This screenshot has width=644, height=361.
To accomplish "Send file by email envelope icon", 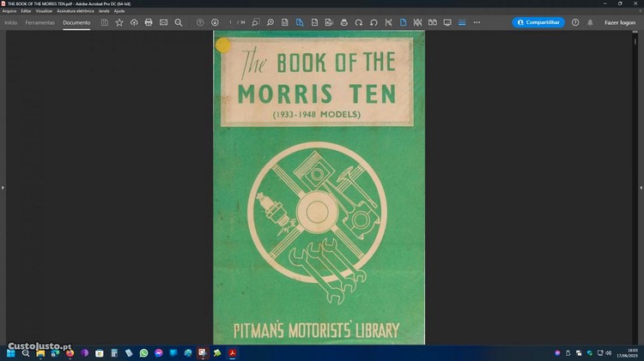I will (x=163, y=22).
